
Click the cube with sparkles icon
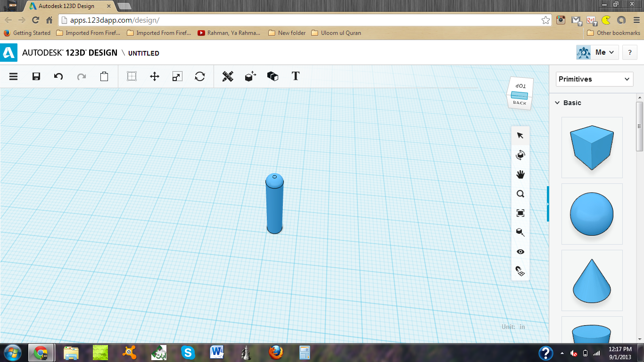click(x=250, y=76)
